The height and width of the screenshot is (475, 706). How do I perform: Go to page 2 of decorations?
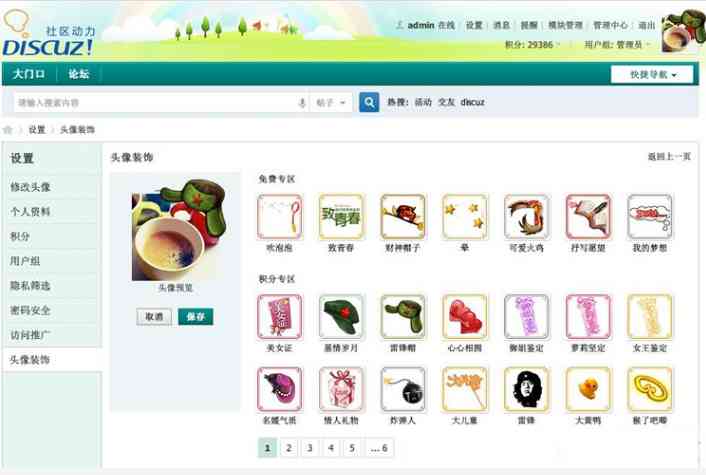289,448
